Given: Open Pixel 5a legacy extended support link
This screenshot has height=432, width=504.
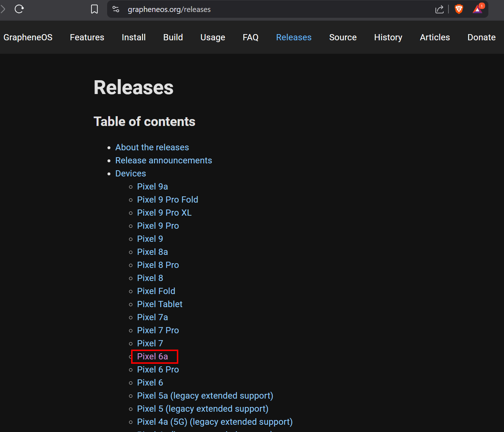Looking at the screenshot, I should click(205, 396).
